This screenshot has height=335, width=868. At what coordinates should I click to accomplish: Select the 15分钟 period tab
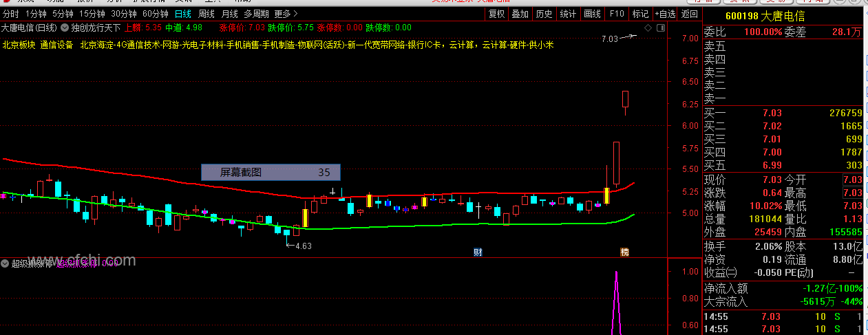click(x=92, y=14)
